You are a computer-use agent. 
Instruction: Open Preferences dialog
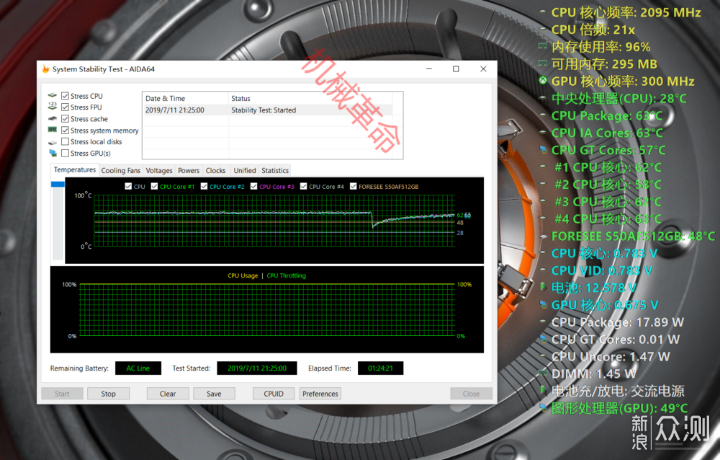320,393
